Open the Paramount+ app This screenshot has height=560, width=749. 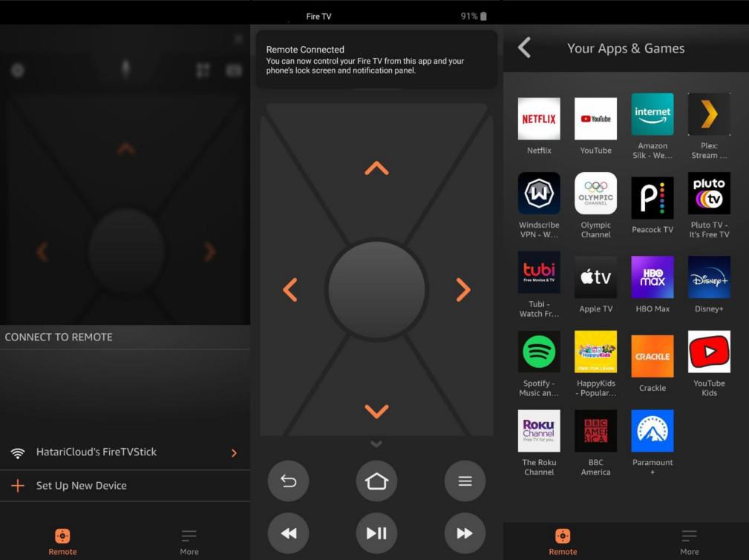[x=652, y=431]
